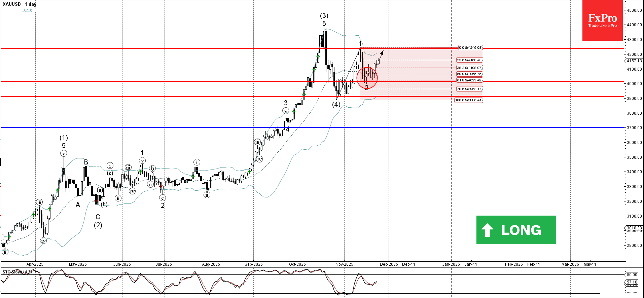
Task: Click the Dec-2025 date on time axis
Action: (389, 264)
